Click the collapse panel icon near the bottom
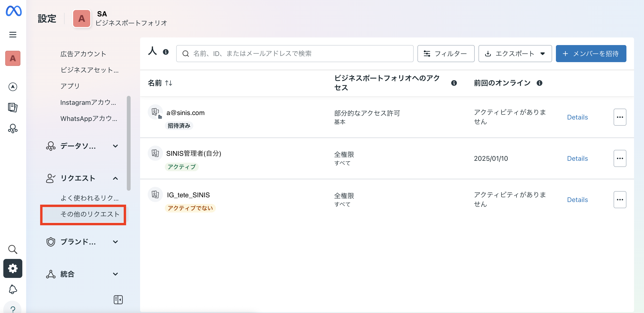This screenshot has width=644, height=313. pyautogui.click(x=118, y=299)
